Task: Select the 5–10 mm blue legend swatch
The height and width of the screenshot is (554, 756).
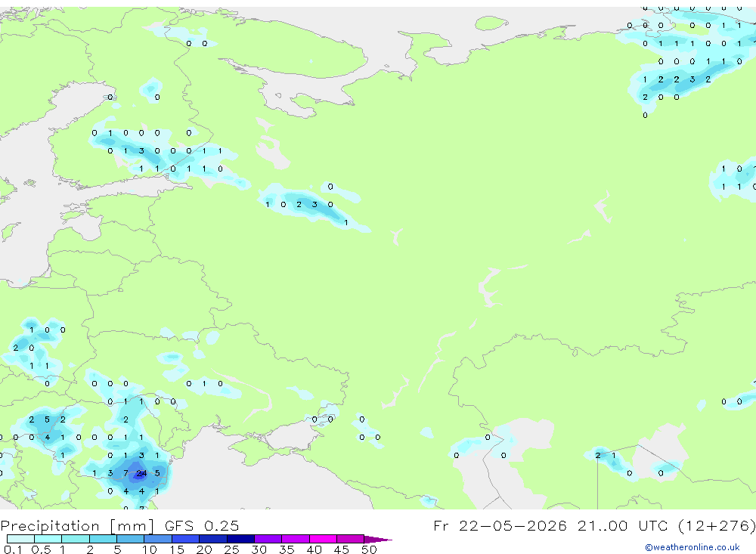Action: (130, 539)
